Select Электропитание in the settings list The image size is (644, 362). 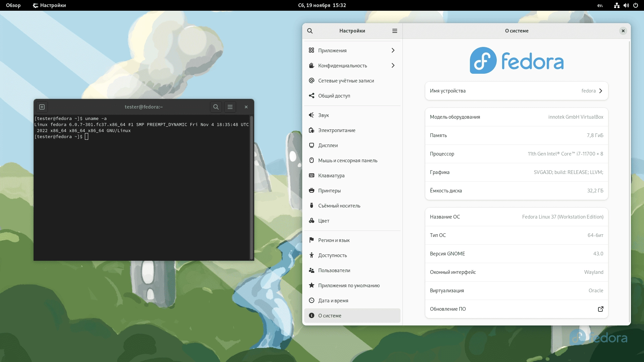[352, 130]
